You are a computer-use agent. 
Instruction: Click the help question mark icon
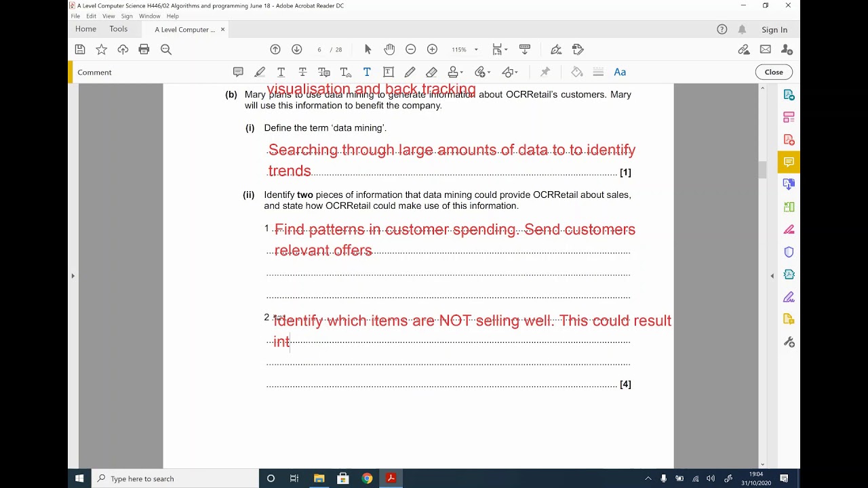pos(722,29)
